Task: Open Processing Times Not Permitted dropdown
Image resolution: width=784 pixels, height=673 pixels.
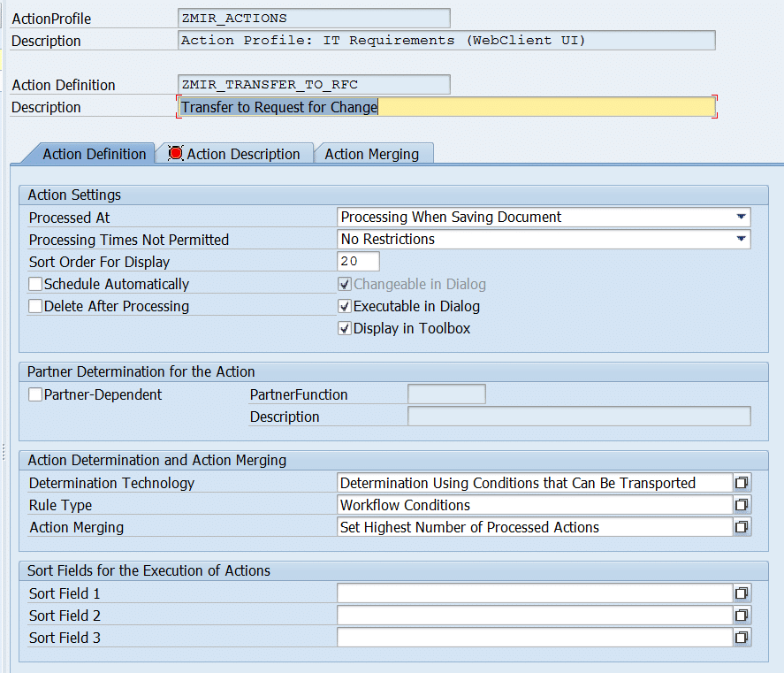Action: click(739, 239)
